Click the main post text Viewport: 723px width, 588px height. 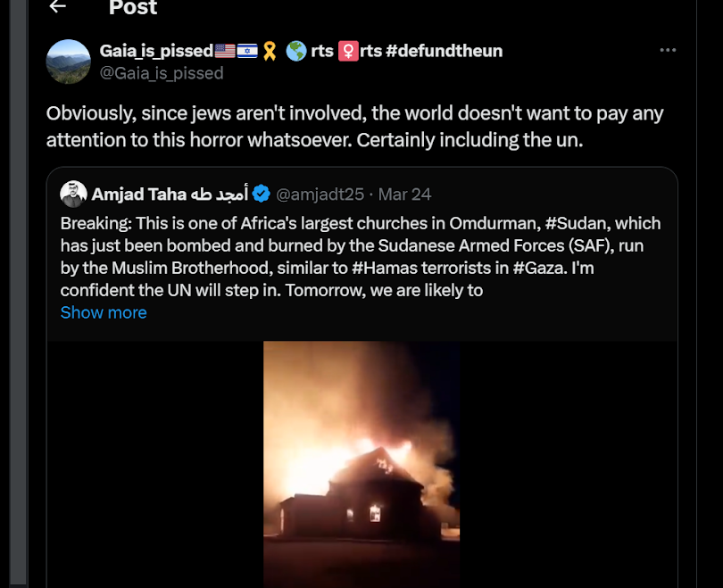click(x=354, y=127)
